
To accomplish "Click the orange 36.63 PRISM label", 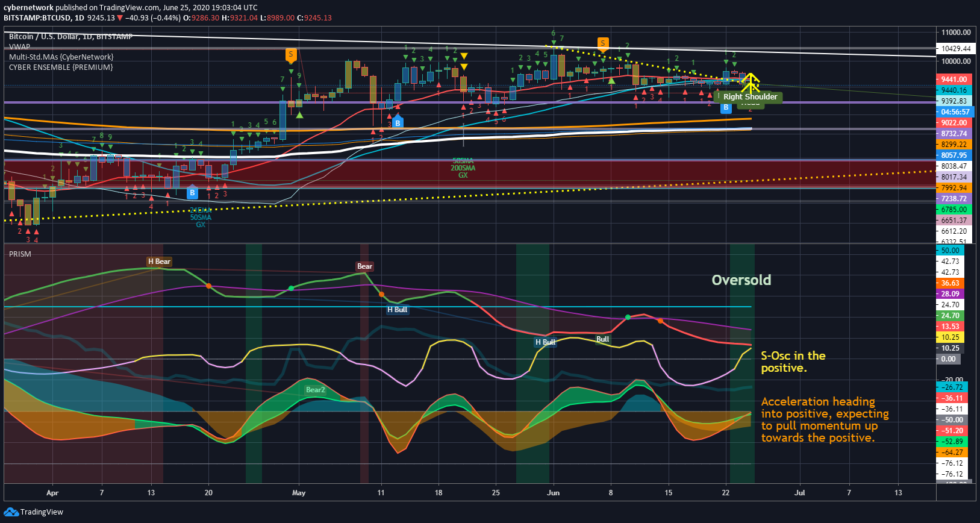I will point(950,283).
